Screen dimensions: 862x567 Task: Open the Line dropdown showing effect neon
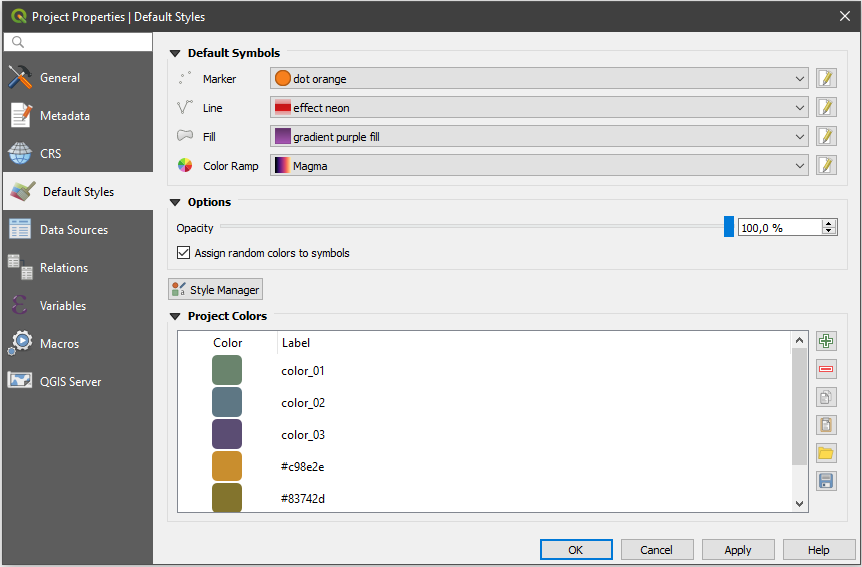[539, 108]
